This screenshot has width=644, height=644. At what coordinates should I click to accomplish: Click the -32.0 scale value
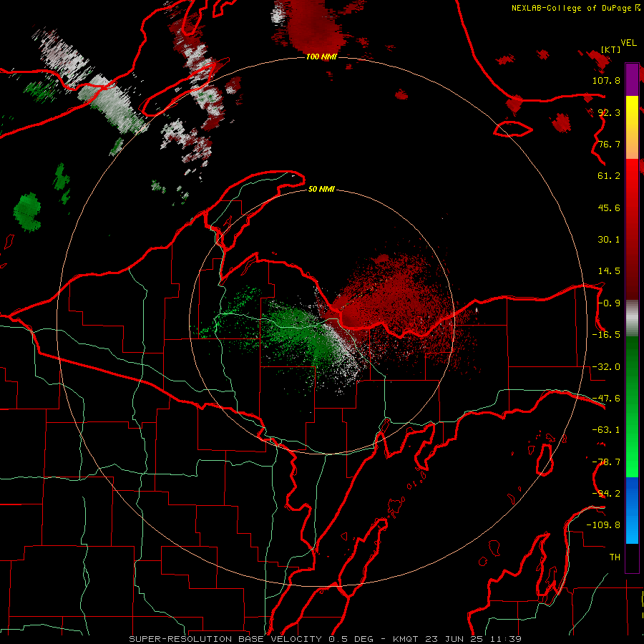click(606, 367)
